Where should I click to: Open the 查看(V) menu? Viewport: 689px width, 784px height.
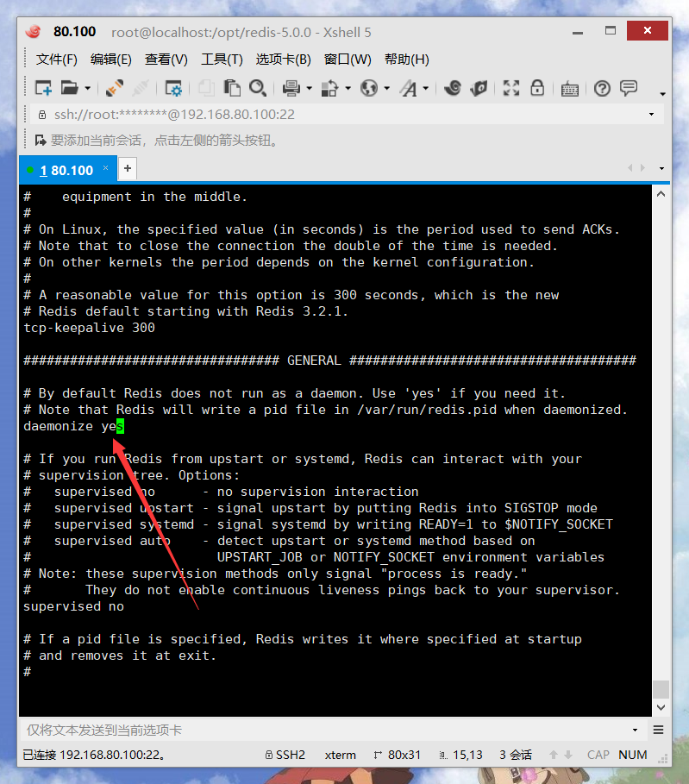point(166,60)
